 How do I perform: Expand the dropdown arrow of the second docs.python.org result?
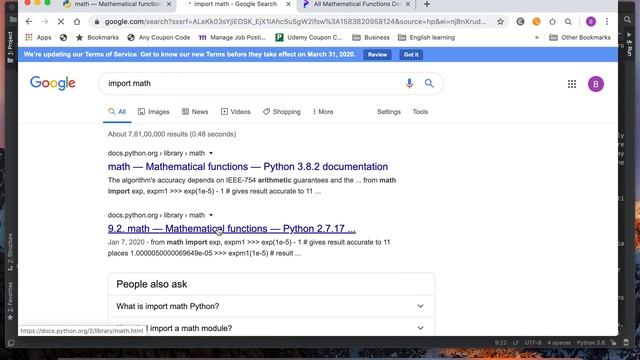[x=211, y=215]
